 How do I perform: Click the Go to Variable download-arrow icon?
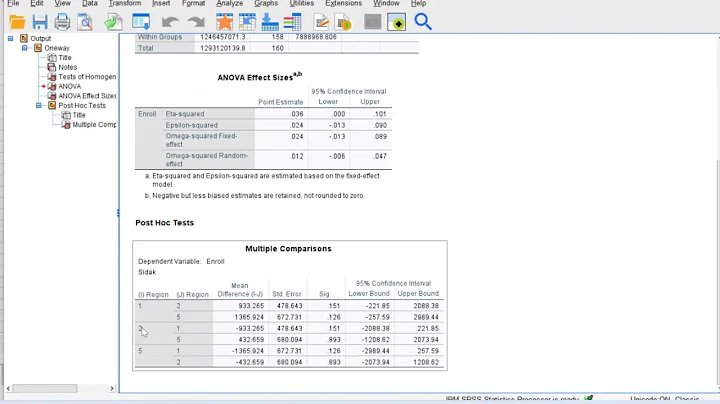point(270,22)
